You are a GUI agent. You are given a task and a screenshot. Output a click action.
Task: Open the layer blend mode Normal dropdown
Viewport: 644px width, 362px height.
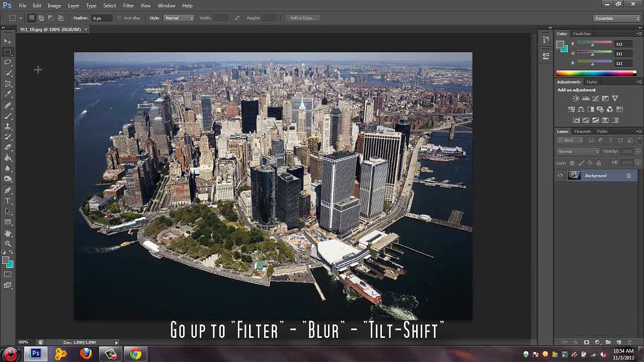(579, 151)
